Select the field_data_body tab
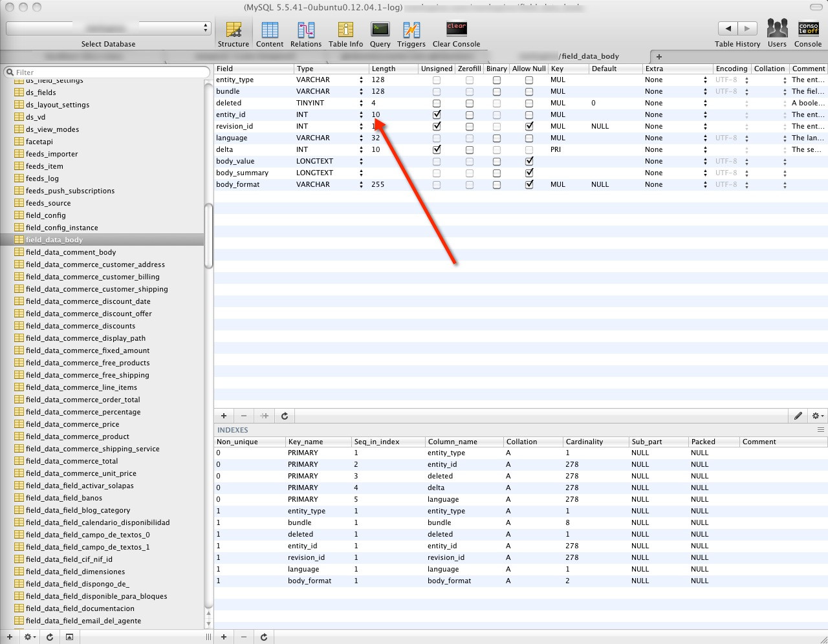The width and height of the screenshot is (828, 644). pyautogui.click(x=569, y=56)
